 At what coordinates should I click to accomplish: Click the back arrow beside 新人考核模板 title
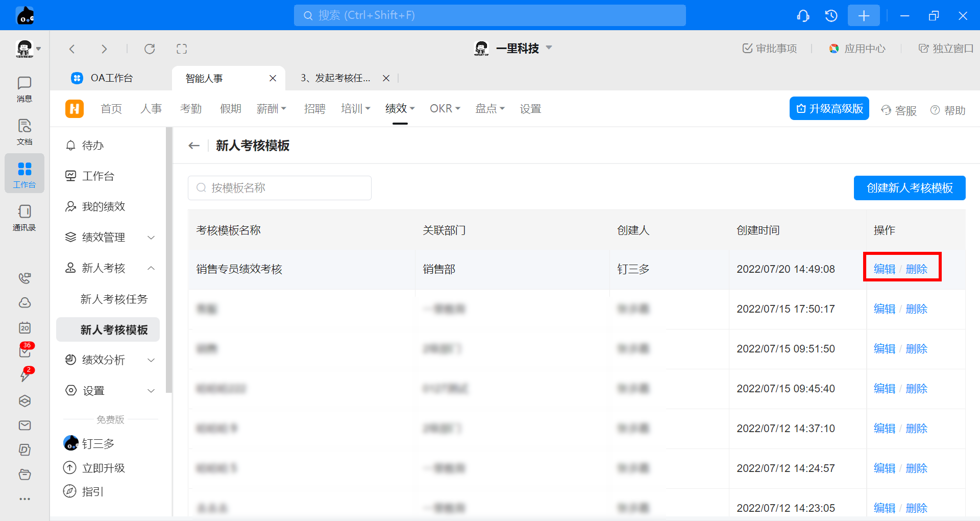(x=194, y=146)
